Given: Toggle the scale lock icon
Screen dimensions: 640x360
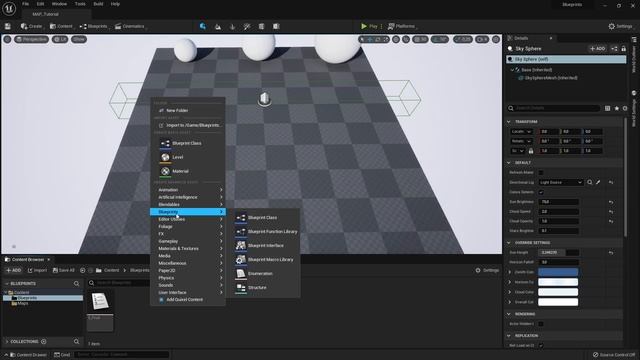Looking at the screenshot, I should coord(531,151).
